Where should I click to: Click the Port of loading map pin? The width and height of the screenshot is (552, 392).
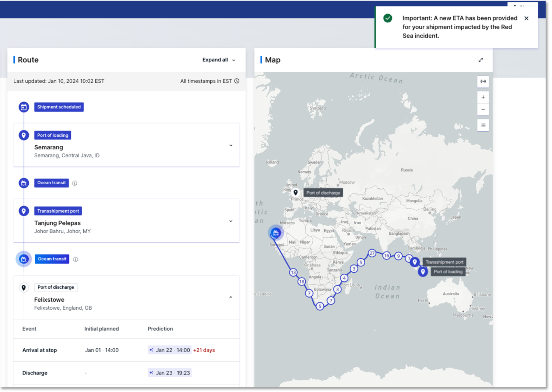pos(423,272)
